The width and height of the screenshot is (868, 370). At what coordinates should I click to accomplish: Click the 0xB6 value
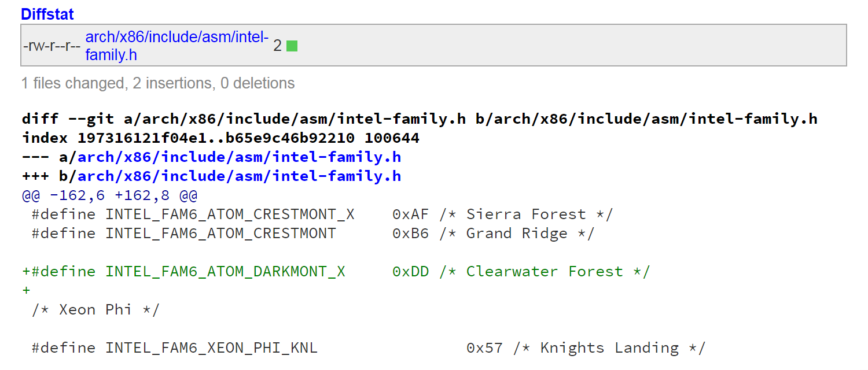pyautogui.click(x=410, y=234)
